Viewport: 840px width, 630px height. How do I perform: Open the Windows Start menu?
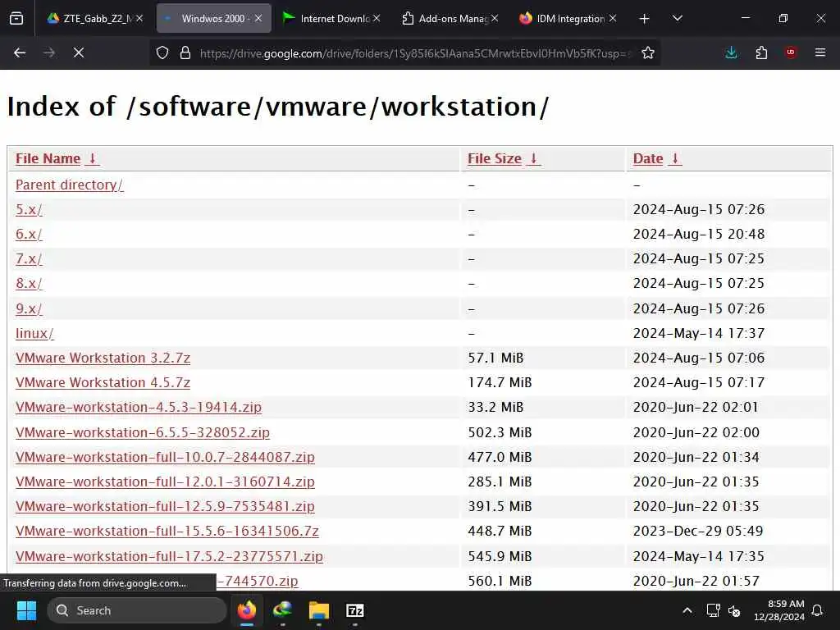click(x=27, y=610)
